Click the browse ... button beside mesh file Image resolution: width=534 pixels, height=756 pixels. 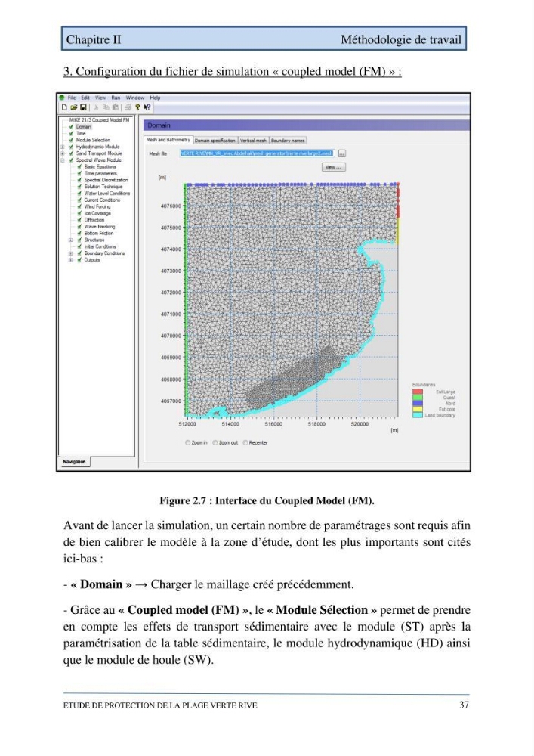tap(342, 153)
